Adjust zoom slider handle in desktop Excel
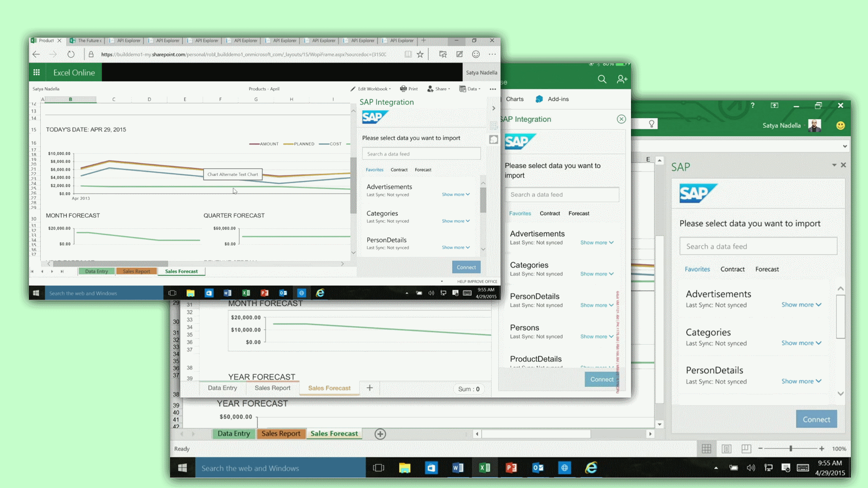The height and width of the screenshot is (488, 868). [x=791, y=449]
